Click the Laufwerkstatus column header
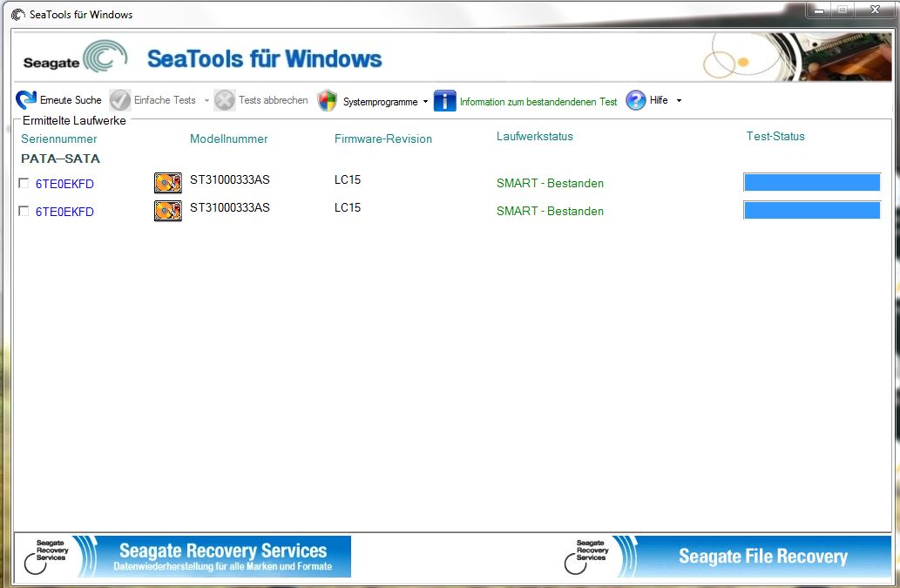Image resolution: width=900 pixels, height=588 pixels. click(534, 137)
